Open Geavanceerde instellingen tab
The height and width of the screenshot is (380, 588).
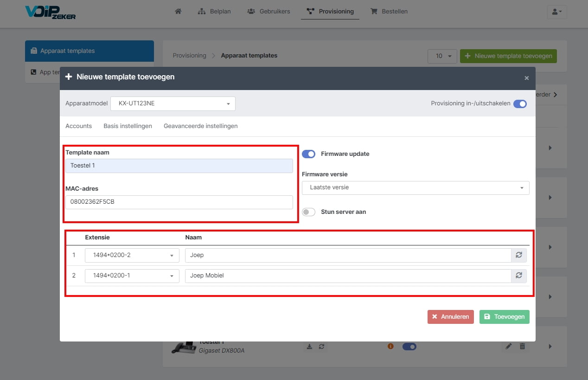(x=201, y=126)
